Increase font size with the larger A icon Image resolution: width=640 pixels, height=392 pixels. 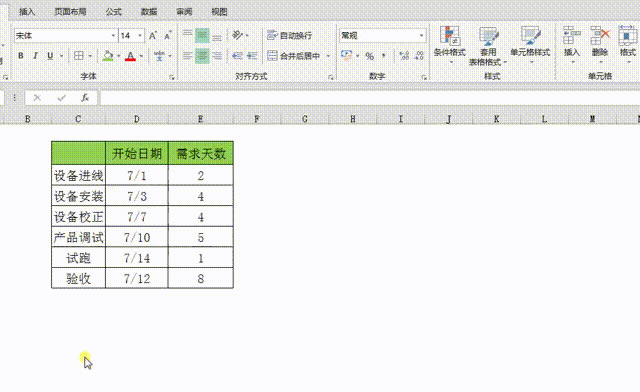[153, 36]
